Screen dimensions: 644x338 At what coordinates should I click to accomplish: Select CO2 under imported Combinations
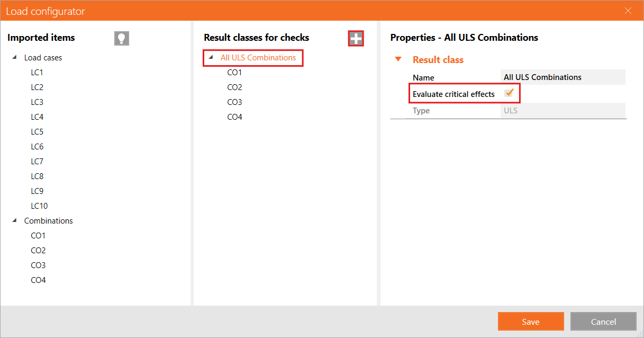pyautogui.click(x=38, y=251)
